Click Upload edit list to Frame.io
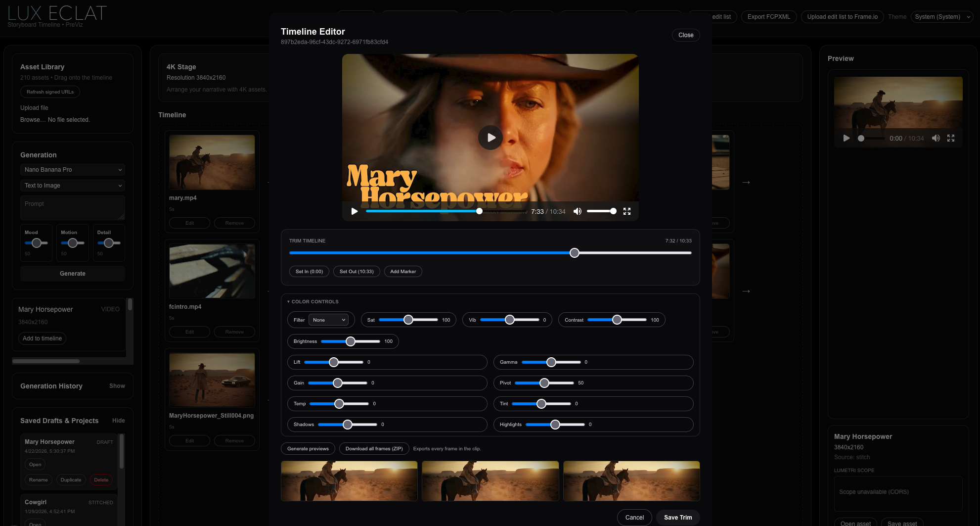980x526 pixels. tap(843, 16)
